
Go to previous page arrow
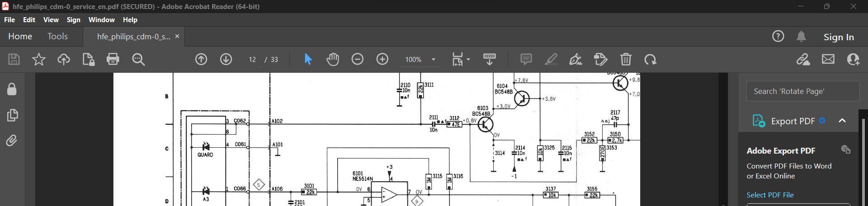point(201,59)
